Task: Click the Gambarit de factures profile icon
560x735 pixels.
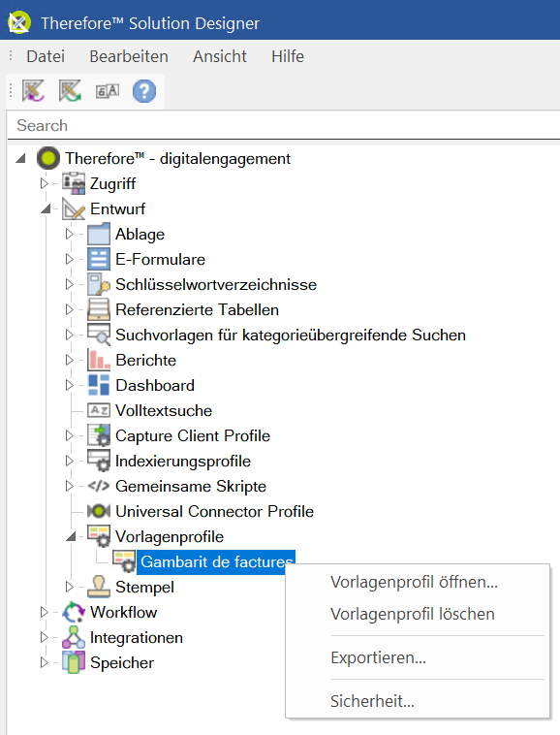Action: [124, 561]
